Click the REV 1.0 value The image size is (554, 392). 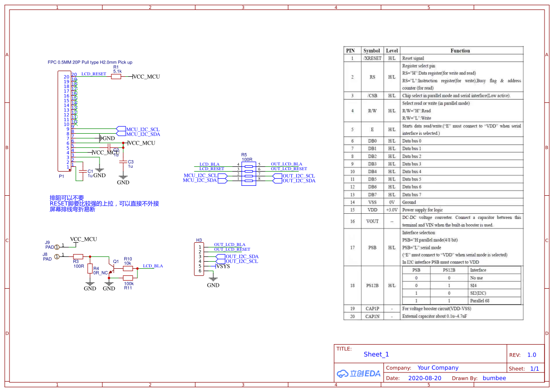(532, 355)
